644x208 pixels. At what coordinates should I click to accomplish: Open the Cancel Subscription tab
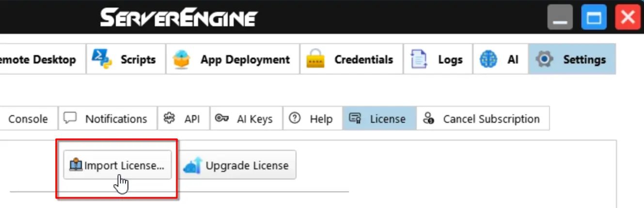[483, 119]
